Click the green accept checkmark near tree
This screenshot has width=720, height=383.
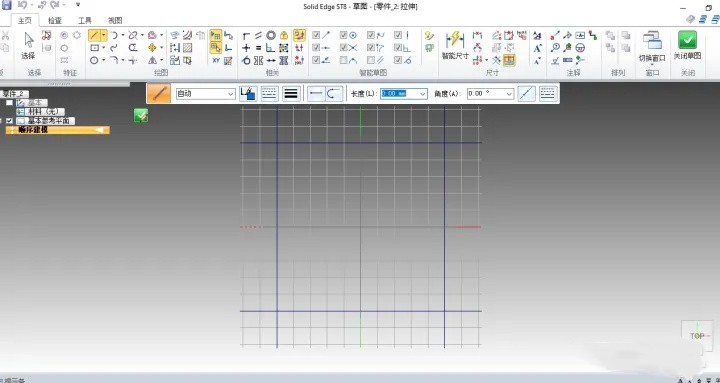point(141,115)
